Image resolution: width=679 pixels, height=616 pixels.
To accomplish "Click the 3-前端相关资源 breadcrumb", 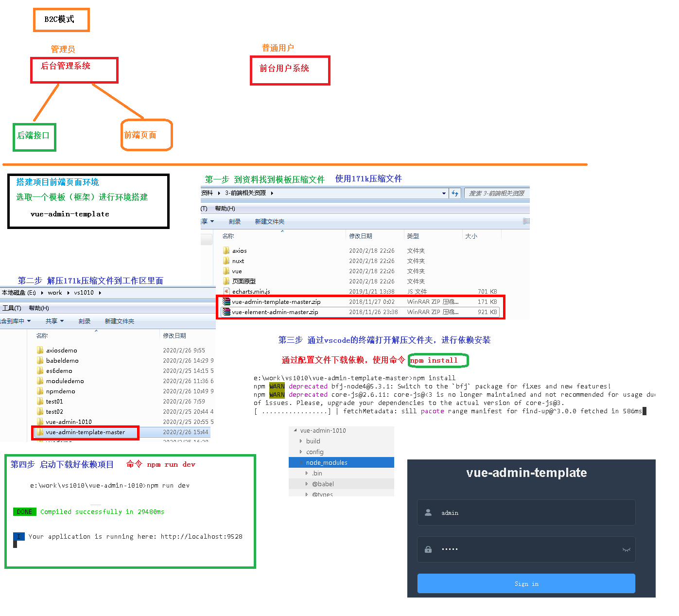I will 245,193.
